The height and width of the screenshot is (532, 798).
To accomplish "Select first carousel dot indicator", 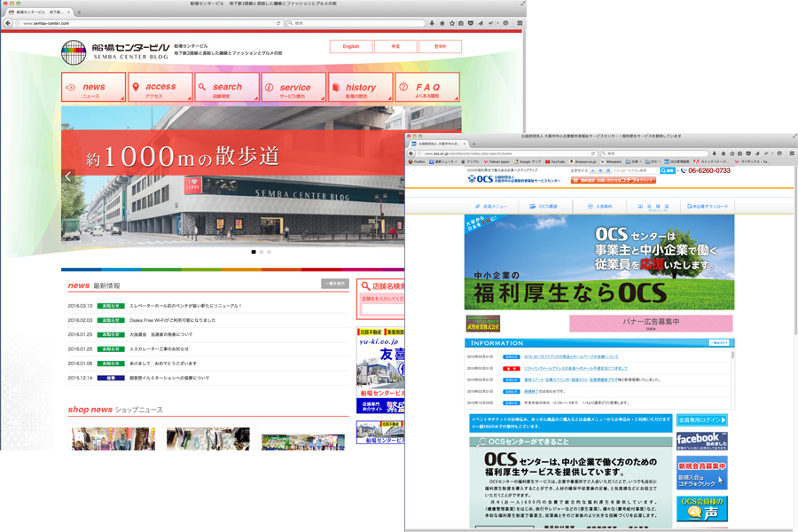I will (x=254, y=252).
